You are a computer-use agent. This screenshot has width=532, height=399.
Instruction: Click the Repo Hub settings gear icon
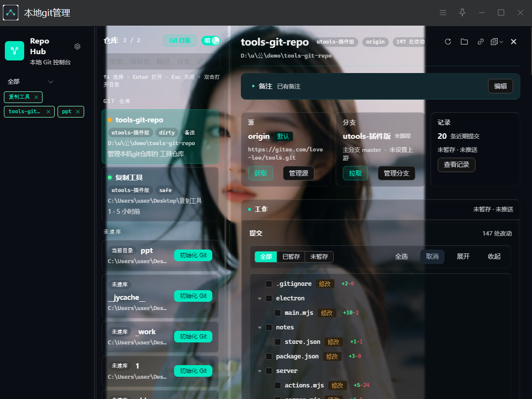pyautogui.click(x=77, y=46)
